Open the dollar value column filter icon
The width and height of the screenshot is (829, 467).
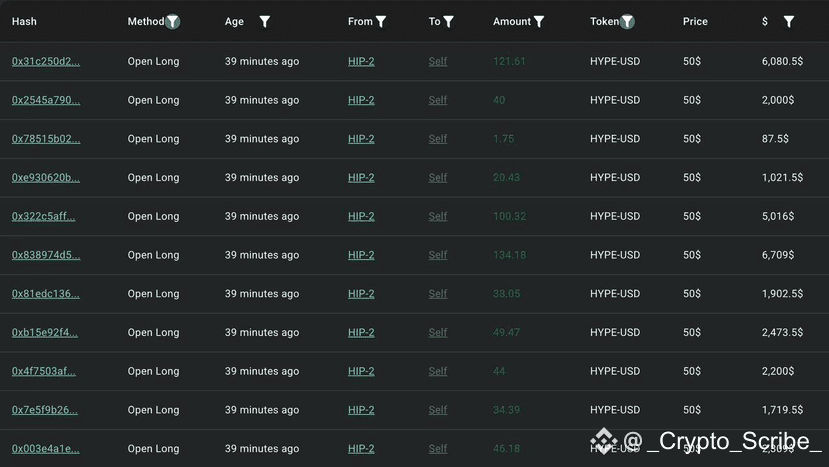[789, 22]
